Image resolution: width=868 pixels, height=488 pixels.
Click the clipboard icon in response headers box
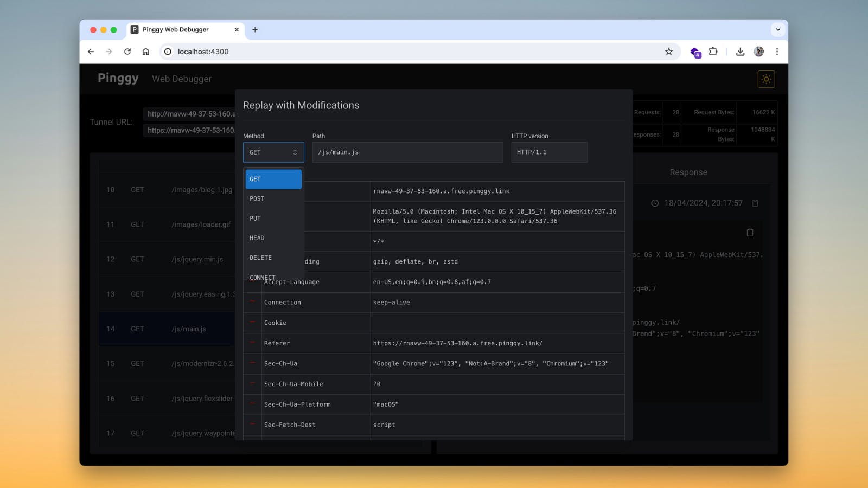[750, 233]
